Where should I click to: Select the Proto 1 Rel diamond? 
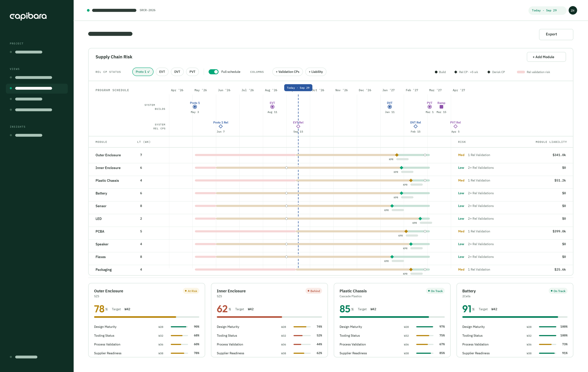point(220,127)
